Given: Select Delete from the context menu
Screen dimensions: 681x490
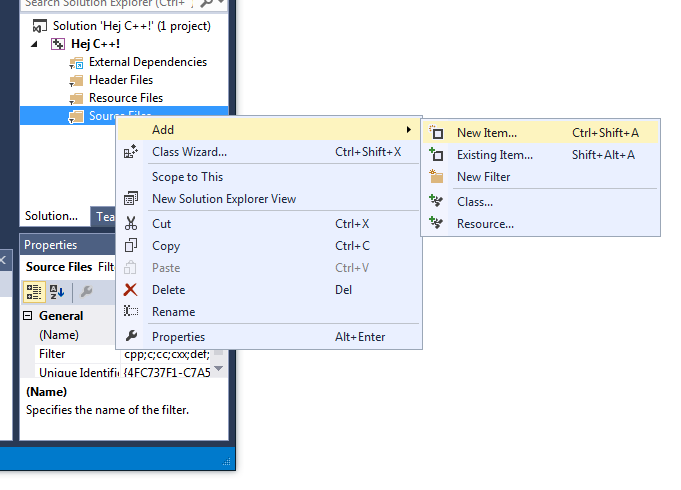Looking at the screenshot, I should click(269, 290).
